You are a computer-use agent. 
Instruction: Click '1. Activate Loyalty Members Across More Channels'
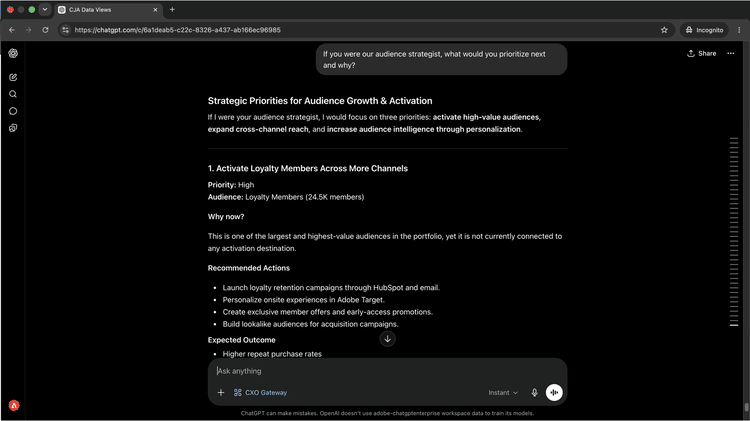click(x=308, y=168)
